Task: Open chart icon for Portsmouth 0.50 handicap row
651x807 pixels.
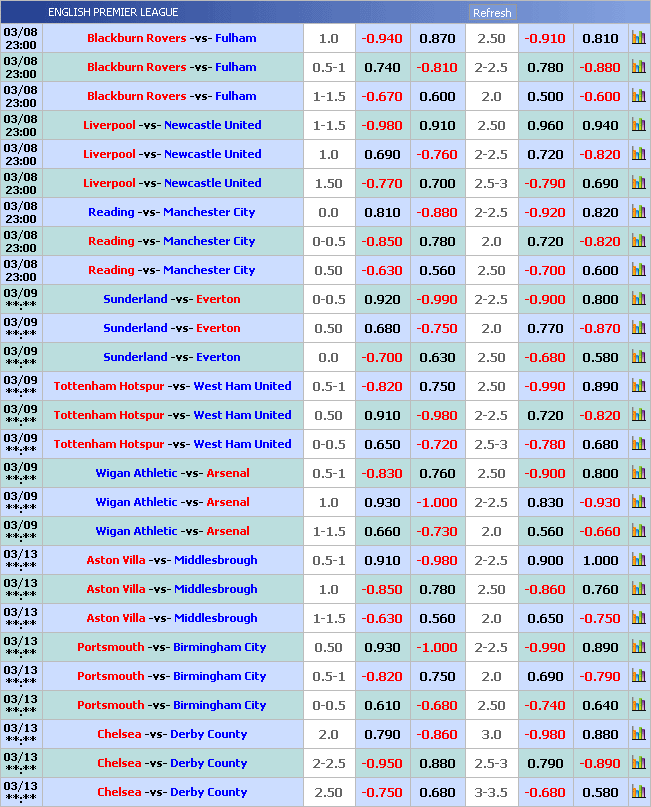Action: pyautogui.click(x=639, y=646)
